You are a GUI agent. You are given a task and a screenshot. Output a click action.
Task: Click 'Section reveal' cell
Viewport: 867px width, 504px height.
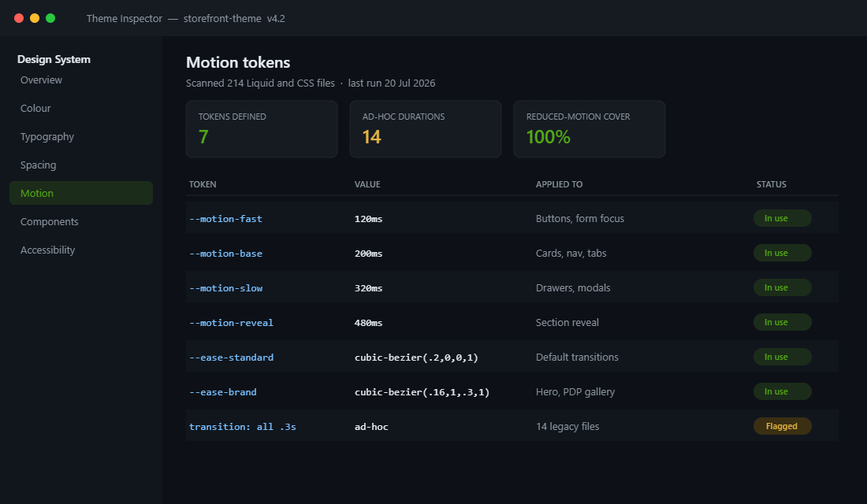[567, 323]
